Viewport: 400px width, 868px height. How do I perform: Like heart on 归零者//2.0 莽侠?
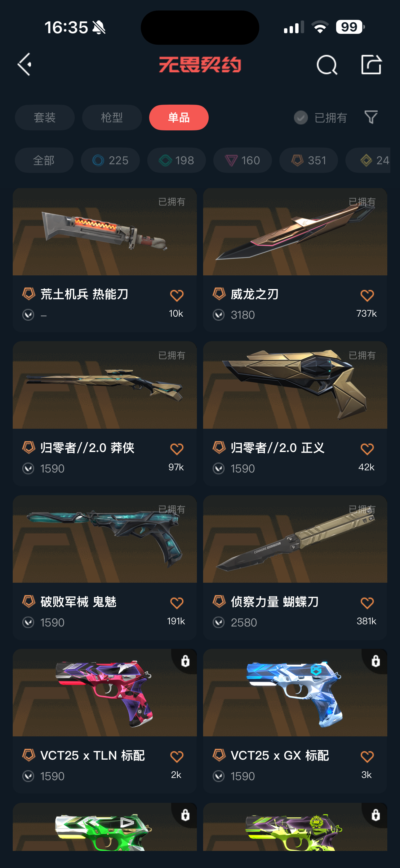click(176, 449)
